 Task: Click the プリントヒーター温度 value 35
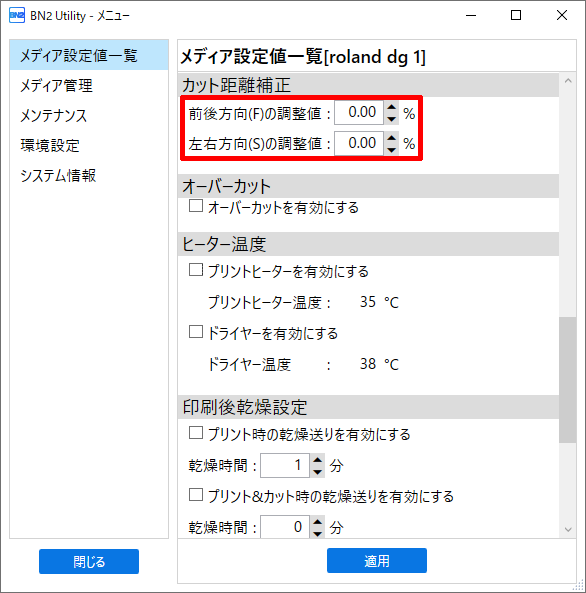pos(368,302)
